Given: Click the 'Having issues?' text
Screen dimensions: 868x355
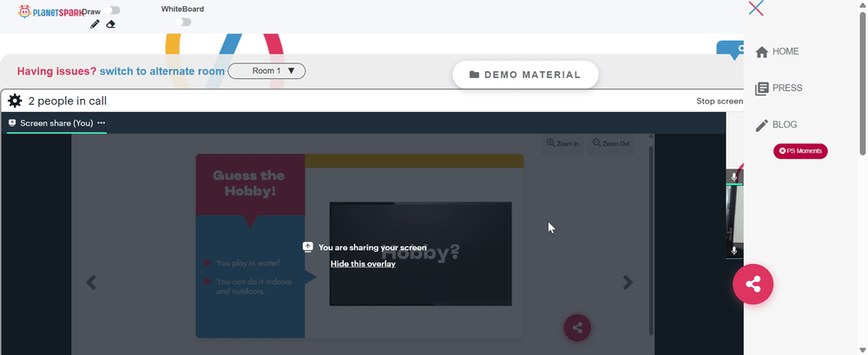Looking at the screenshot, I should (x=56, y=71).
